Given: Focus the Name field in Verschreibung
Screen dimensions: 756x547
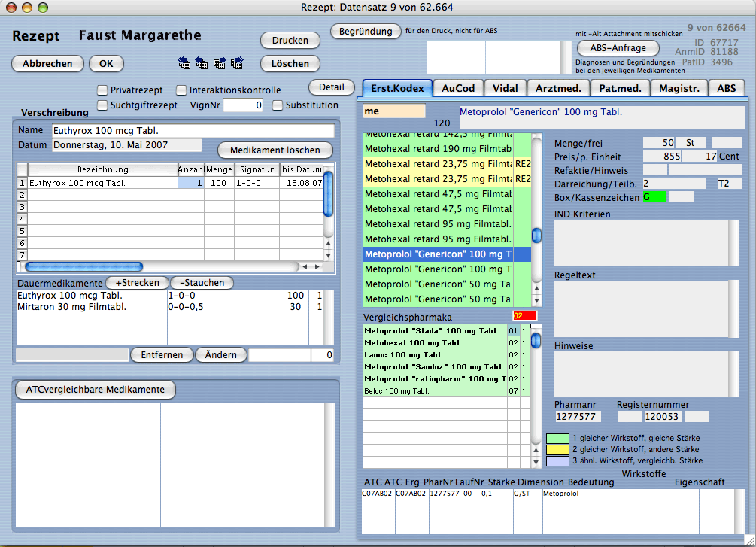Looking at the screenshot, I should point(193,131).
